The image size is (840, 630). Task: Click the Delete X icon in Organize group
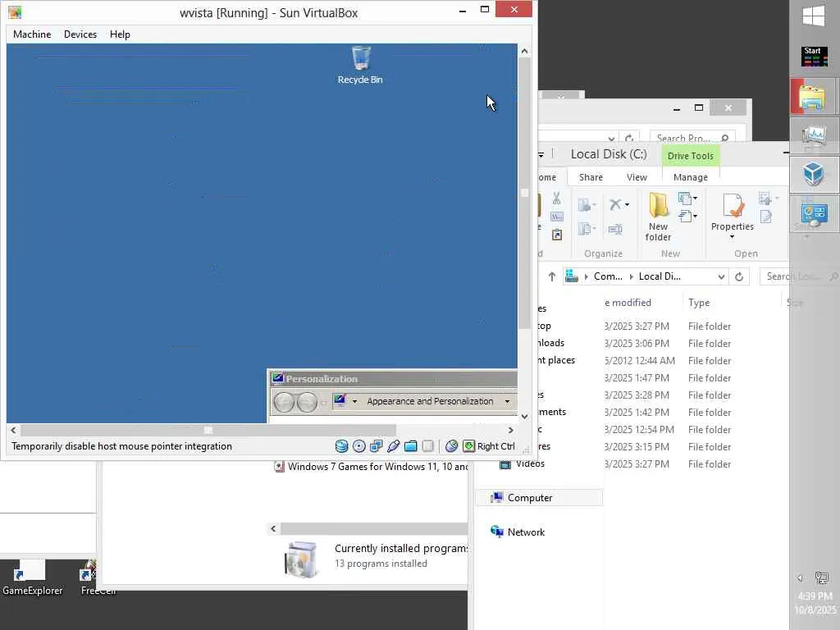click(x=615, y=204)
